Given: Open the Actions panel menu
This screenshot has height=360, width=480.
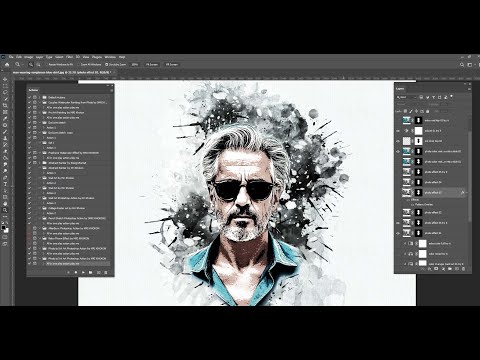Looking at the screenshot, I should [x=112, y=90].
